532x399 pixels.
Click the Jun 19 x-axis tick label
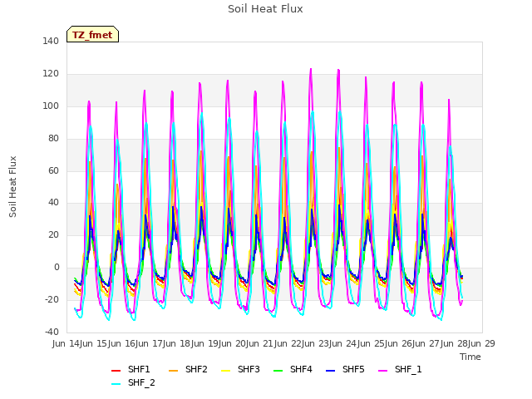click(205, 343)
